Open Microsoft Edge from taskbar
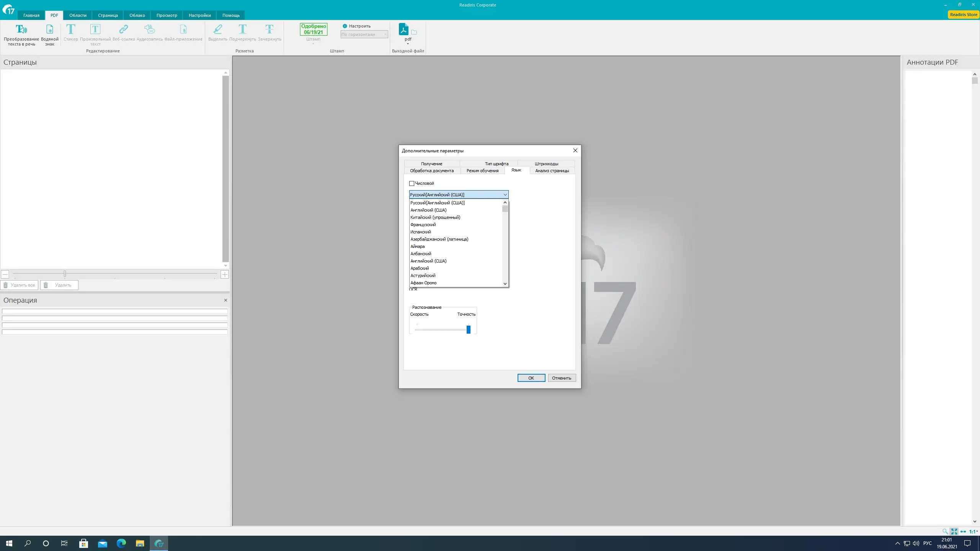 point(121,543)
